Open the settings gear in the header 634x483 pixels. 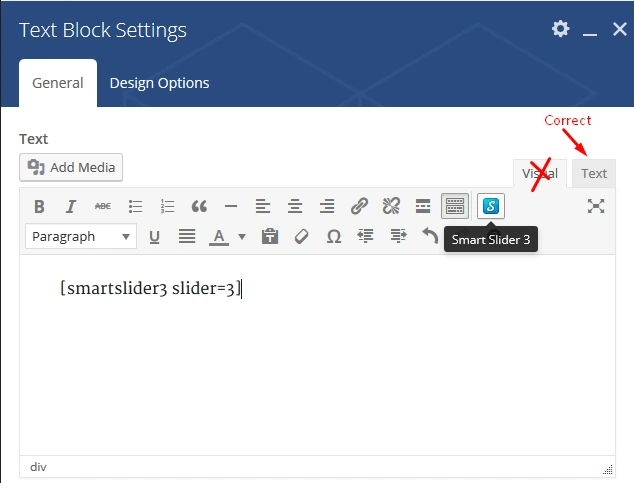tap(561, 29)
